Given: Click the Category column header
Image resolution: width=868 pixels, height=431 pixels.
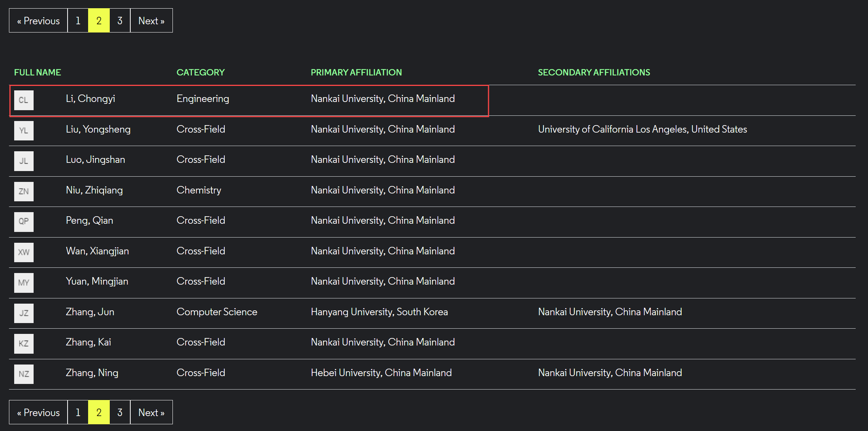Looking at the screenshot, I should pos(200,72).
